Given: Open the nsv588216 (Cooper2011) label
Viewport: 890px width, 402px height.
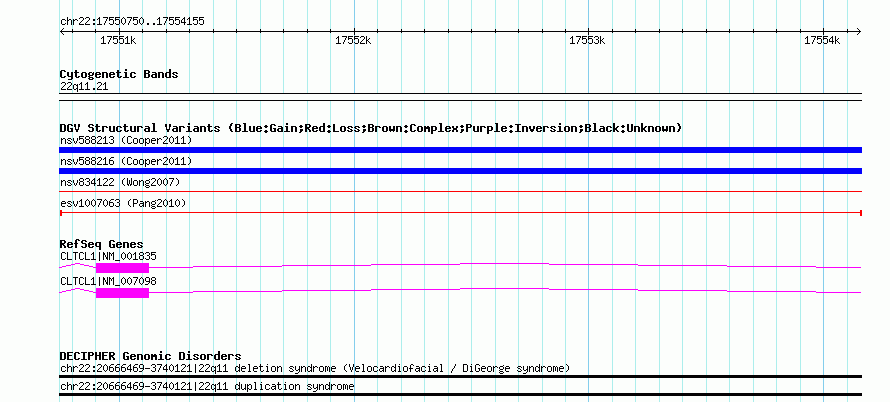Looking at the screenshot, I should pyautogui.click(x=126, y=161).
